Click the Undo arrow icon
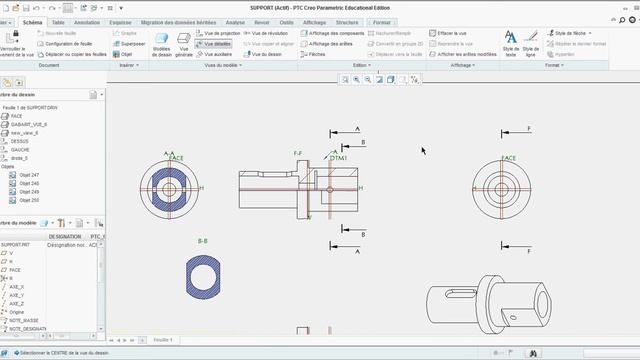This screenshot has width=640, height=360. point(36,8)
